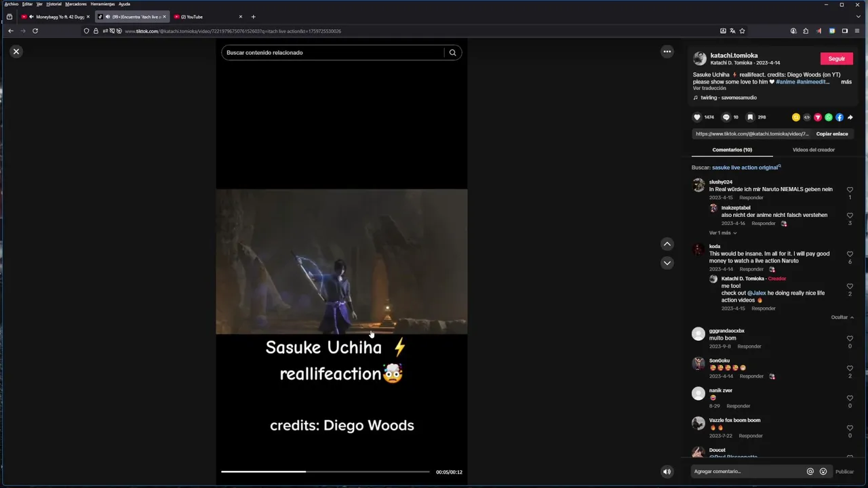Viewport: 868px width, 488px height.
Task: Reload the page with the refresh icon
Action: click(x=35, y=31)
